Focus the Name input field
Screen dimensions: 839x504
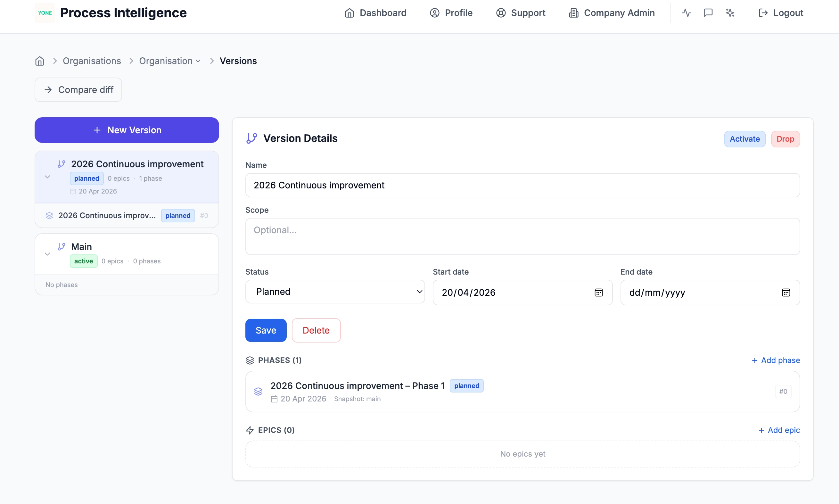pyautogui.click(x=522, y=185)
